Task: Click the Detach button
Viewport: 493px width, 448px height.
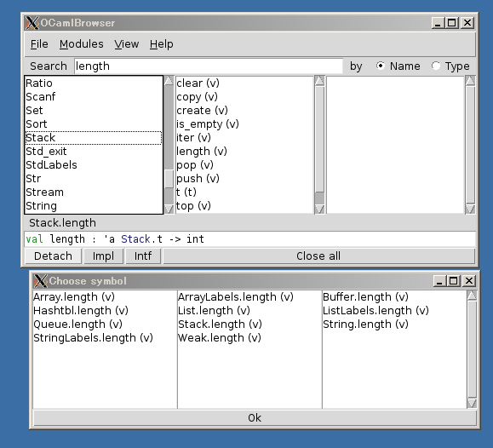Action: pos(53,256)
